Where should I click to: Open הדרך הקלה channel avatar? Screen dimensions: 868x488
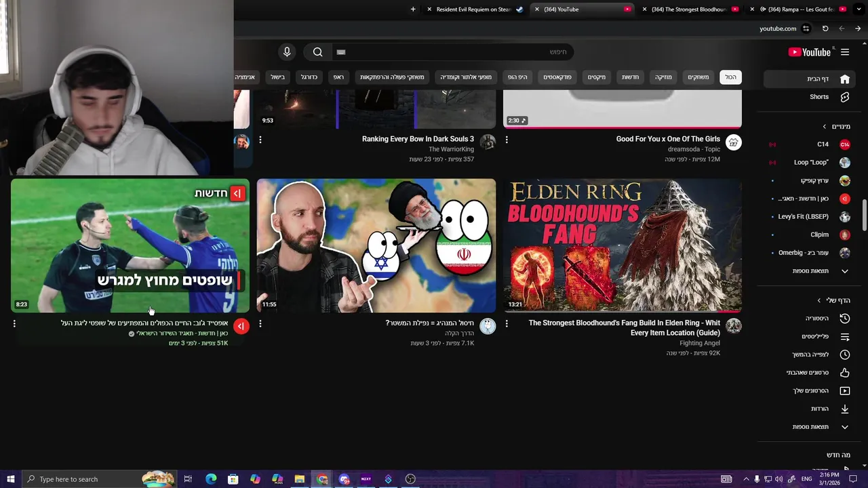coord(488,326)
